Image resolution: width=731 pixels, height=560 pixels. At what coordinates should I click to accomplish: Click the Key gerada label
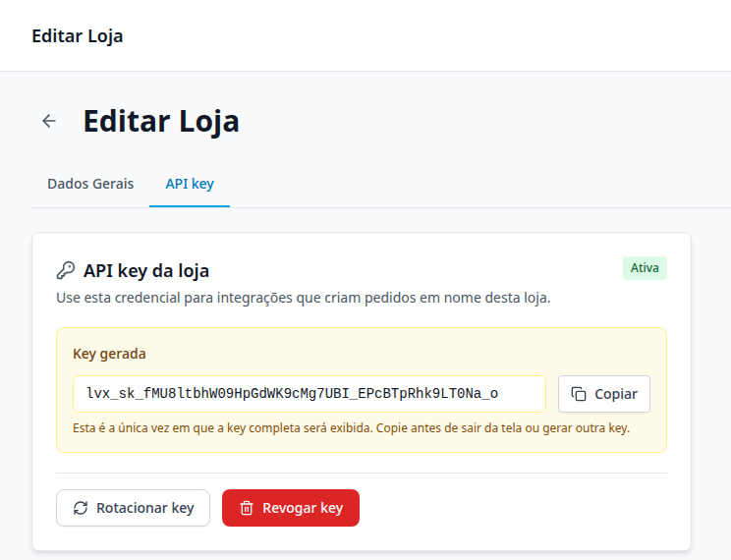[109, 354]
